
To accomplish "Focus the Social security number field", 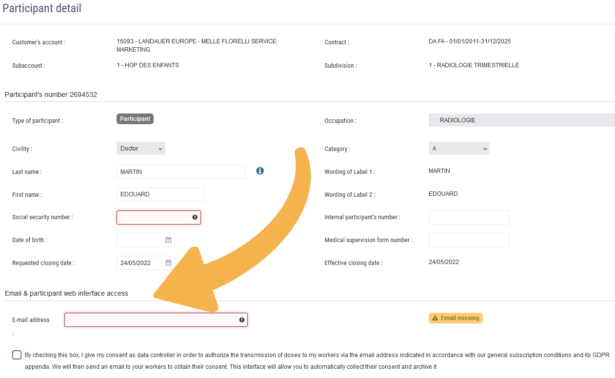I will (158, 217).
